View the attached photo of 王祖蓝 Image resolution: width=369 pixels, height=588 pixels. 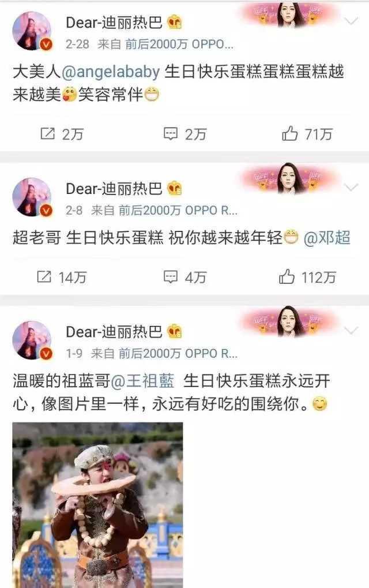click(x=97, y=505)
